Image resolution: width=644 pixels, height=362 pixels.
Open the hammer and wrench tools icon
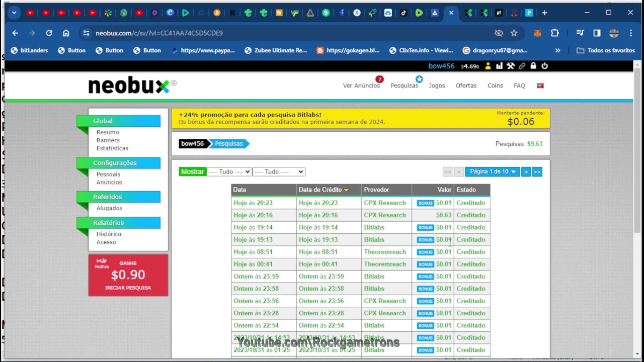pyautogui.click(x=511, y=66)
